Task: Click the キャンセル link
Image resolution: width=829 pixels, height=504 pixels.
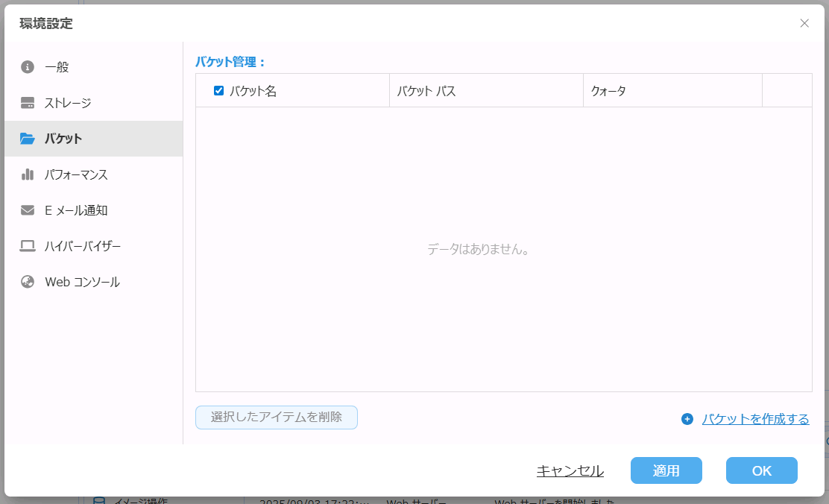Action: [570, 470]
